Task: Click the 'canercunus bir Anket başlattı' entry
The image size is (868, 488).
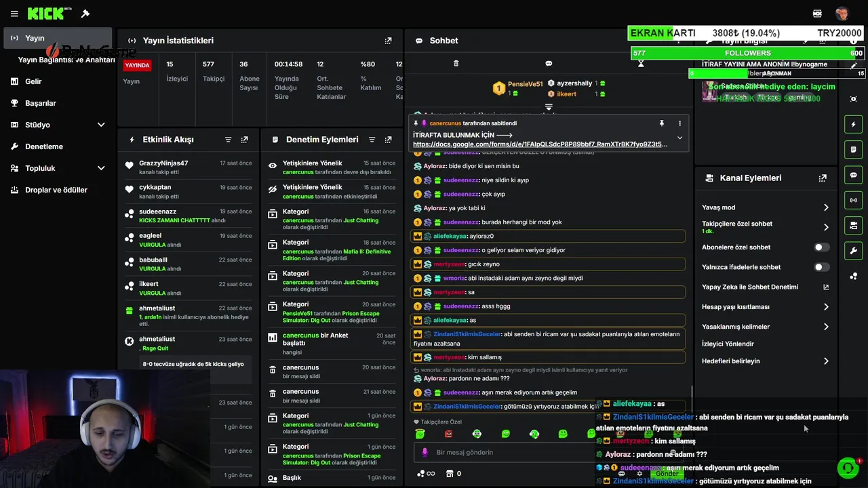Action: click(332, 343)
